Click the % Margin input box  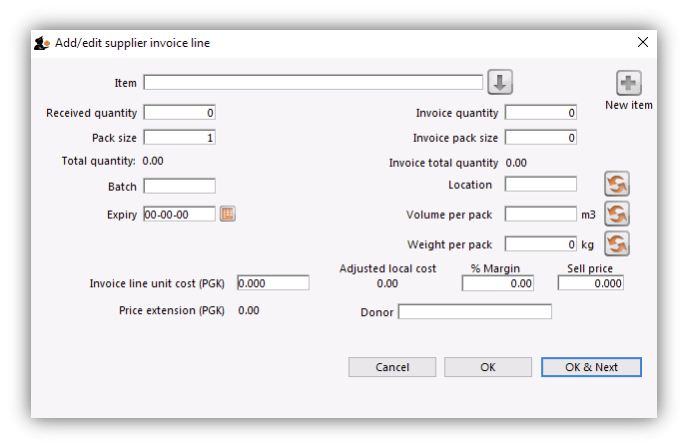(497, 284)
